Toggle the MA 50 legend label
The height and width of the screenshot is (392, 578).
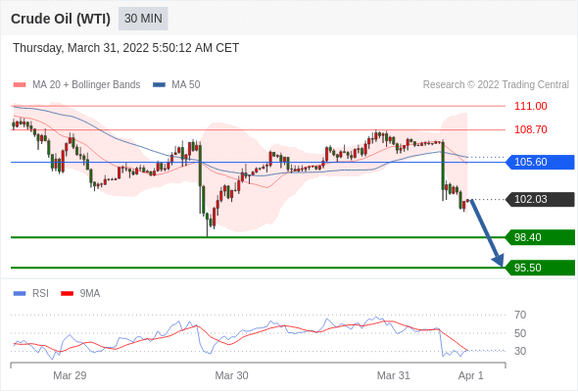(186, 85)
